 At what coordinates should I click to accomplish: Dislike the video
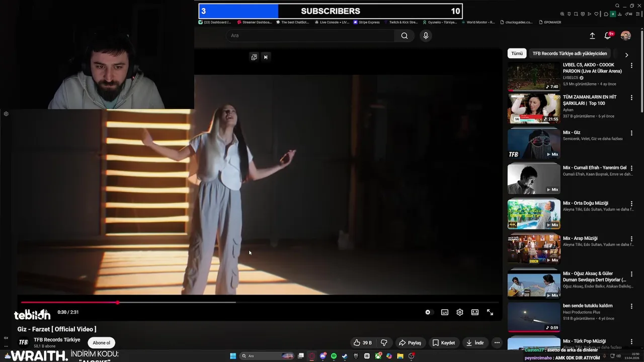tap(384, 343)
